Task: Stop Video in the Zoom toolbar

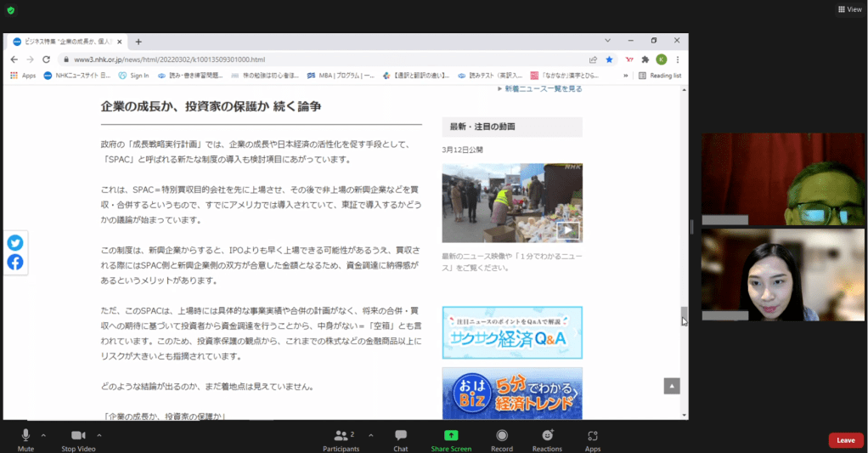Action: [78, 438]
